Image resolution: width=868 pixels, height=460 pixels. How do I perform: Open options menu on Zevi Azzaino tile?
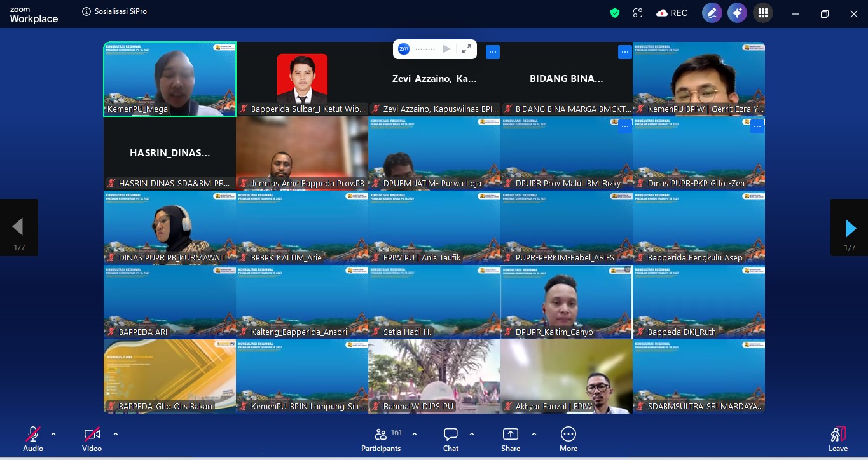[493, 52]
